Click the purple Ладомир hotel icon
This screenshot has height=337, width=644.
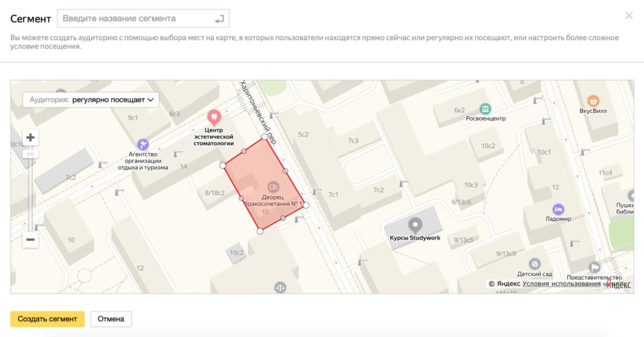point(557,209)
